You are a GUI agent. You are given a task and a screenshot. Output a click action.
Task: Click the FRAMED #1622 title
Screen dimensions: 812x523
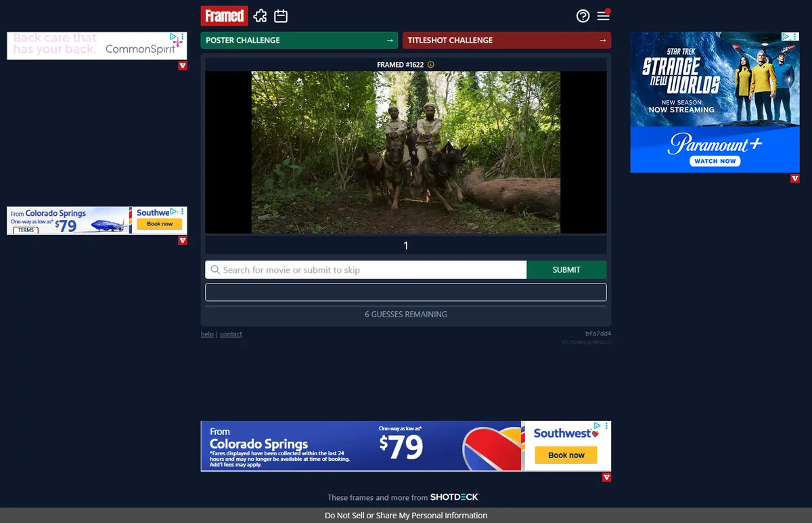click(x=400, y=65)
